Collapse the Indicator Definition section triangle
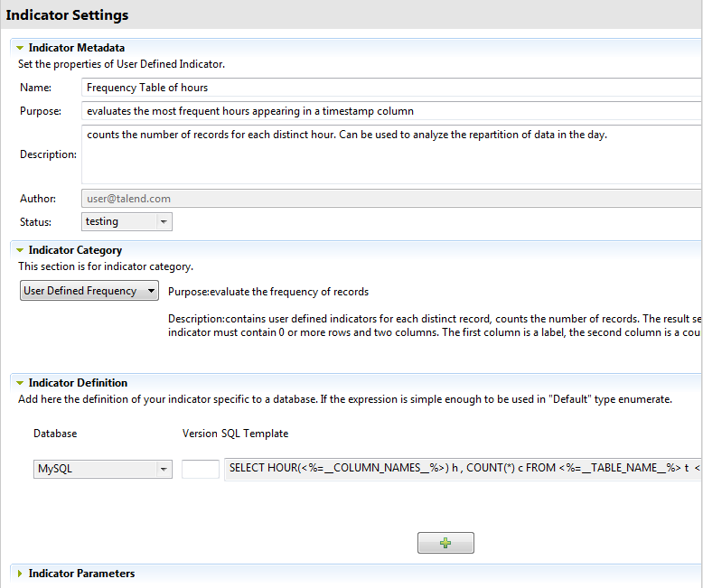Viewport: 703px width, 588px height. (x=20, y=383)
